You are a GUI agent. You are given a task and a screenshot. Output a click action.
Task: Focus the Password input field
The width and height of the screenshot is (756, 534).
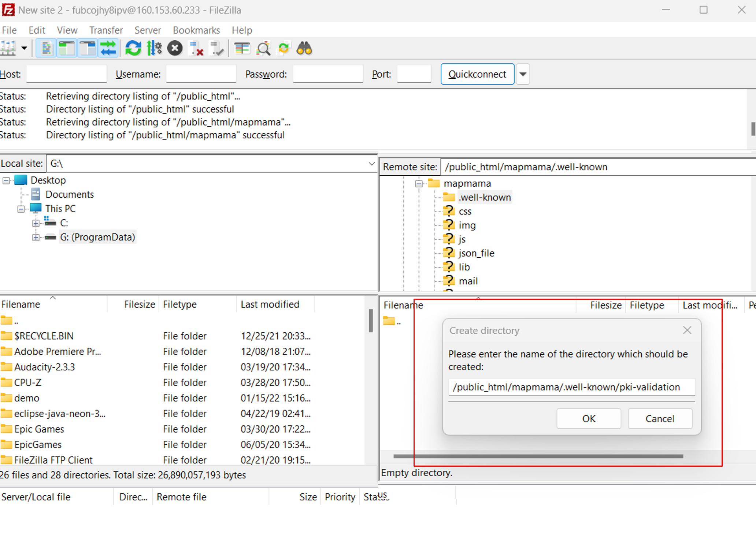pyautogui.click(x=328, y=74)
